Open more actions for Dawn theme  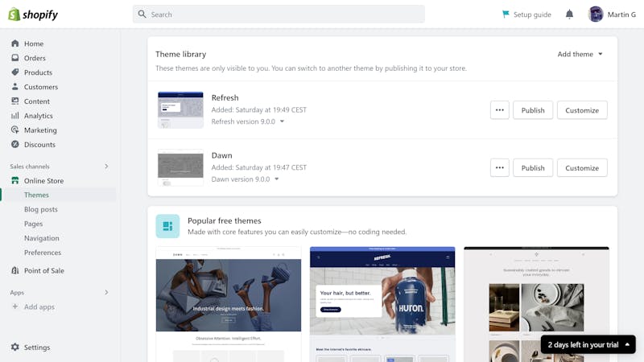click(499, 167)
